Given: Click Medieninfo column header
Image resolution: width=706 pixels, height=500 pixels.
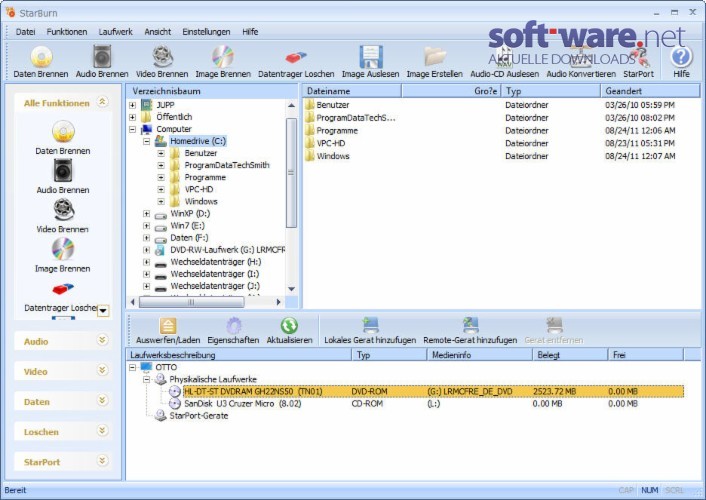Looking at the screenshot, I should [480, 355].
